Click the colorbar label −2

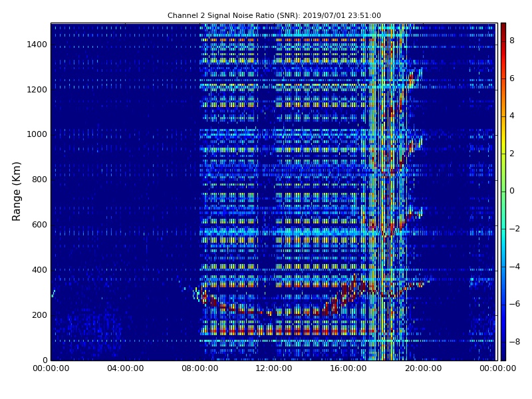(x=515, y=229)
